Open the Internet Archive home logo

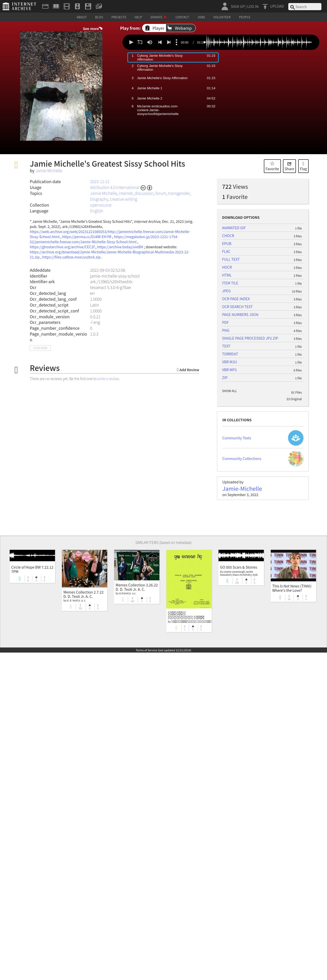pyautogui.click(x=19, y=6)
